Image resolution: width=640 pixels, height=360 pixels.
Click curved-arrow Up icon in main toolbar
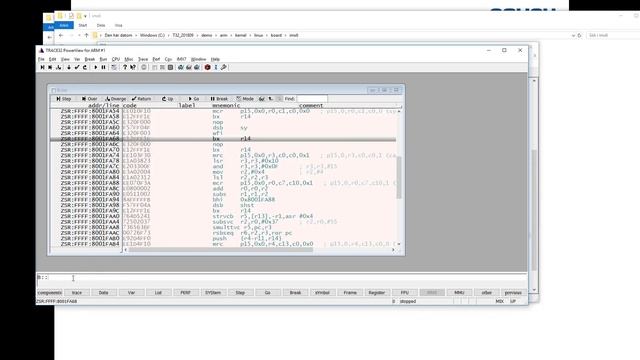pos(85,67)
